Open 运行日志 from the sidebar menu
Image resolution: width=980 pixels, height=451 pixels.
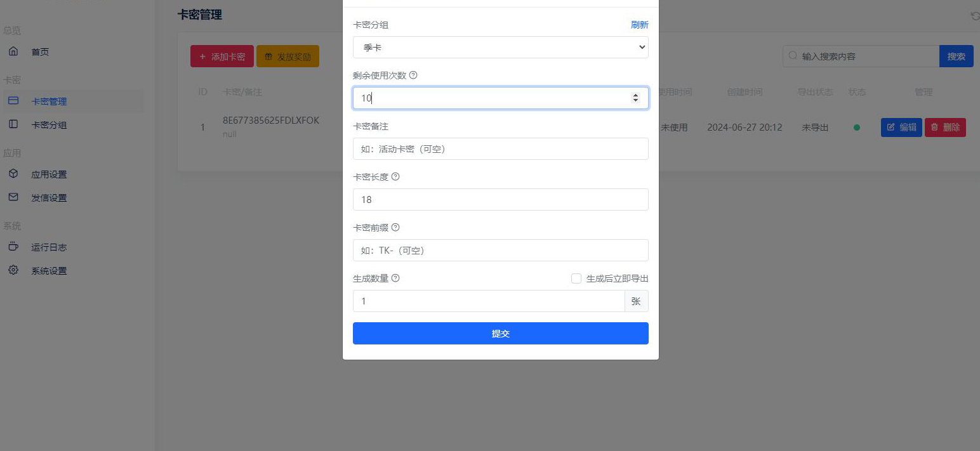(x=49, y=247)
